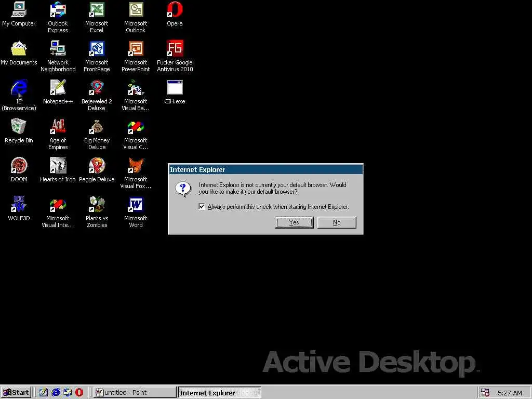Select the Microsoft Excel shortcut icon

(97, 9)
